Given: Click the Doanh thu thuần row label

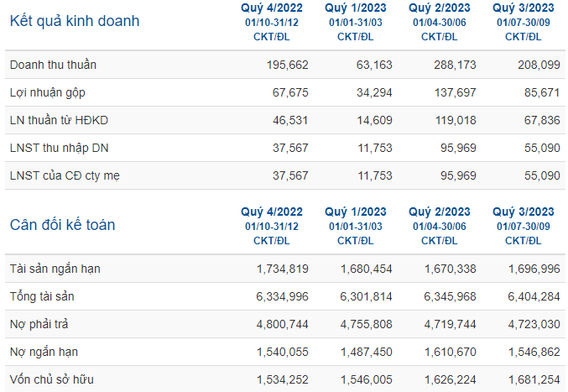Looking at the screenshot, I should [53, 65].
